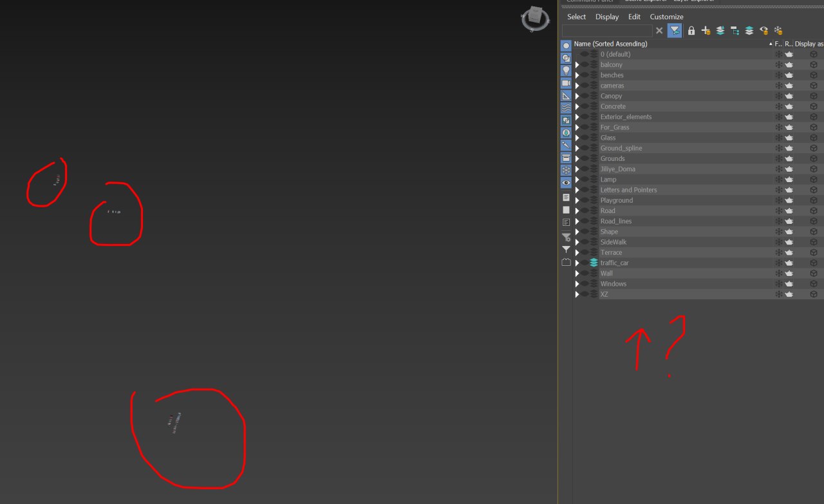The width and height of the screenshot is (824, 504).
Task: Toggle the Display Geometry filter icon
Action: coord(566,46)
